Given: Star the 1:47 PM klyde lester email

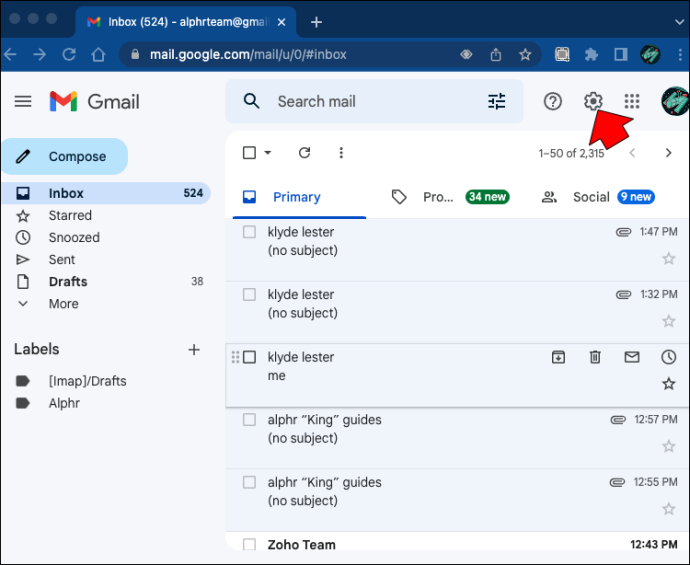Looking at the screenshot, I should tap(668, 258).
